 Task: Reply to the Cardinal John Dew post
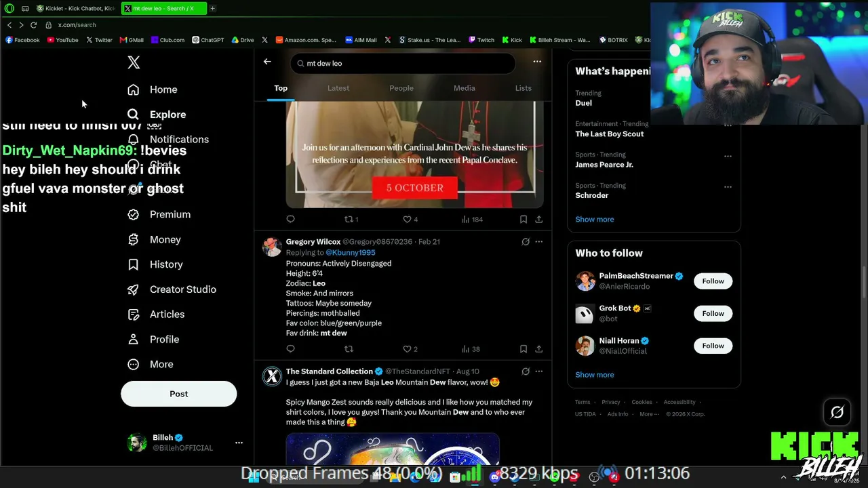pyautogui.click(x=290, y=219)
